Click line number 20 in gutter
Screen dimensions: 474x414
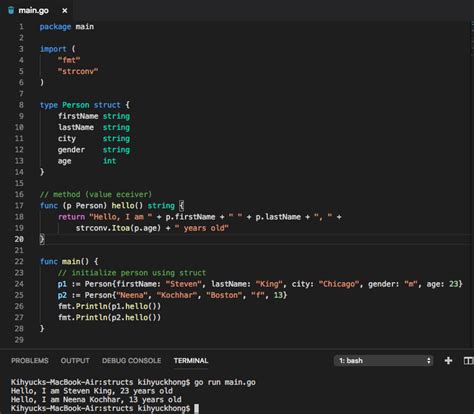(x=19, y=239)
